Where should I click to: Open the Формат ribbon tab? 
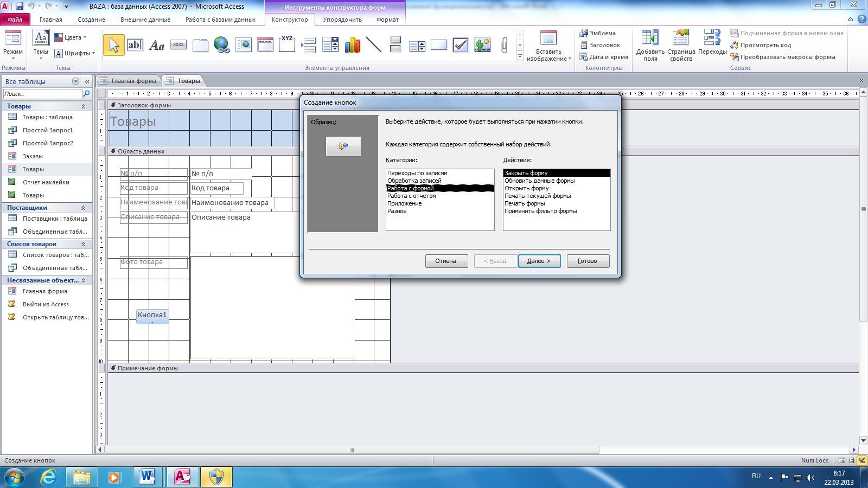click(387, 20)
